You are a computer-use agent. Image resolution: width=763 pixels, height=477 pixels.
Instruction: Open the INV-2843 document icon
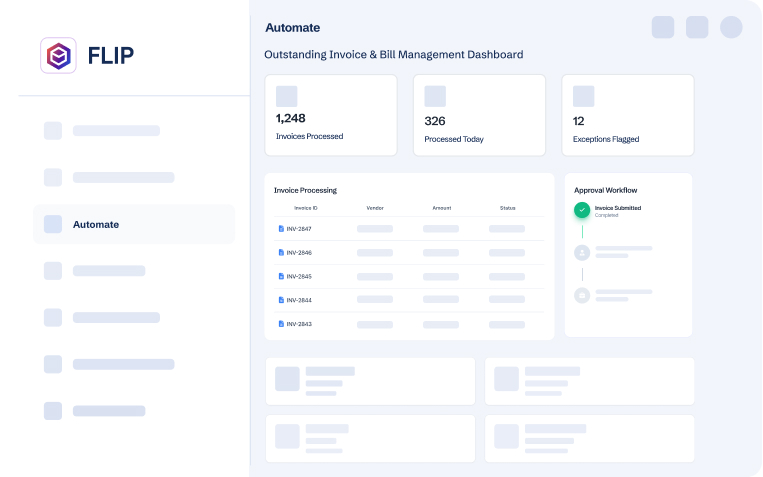281,324
